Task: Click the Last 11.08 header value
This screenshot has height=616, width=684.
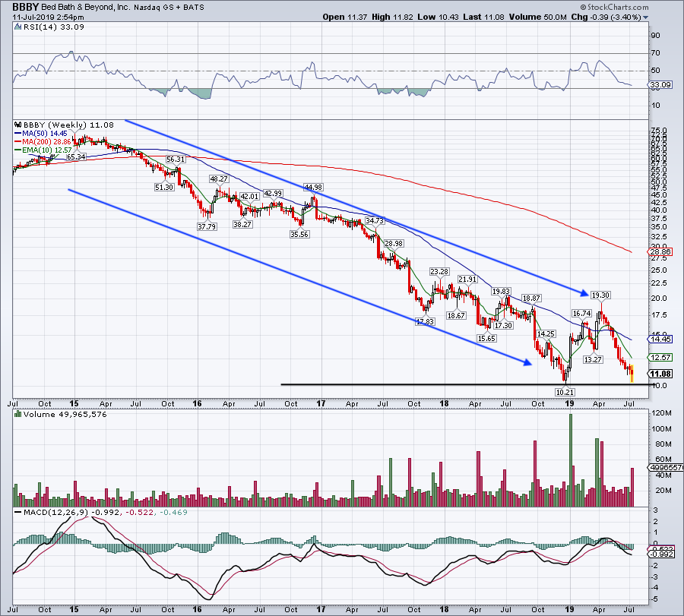Action: (x=483, y=17)
